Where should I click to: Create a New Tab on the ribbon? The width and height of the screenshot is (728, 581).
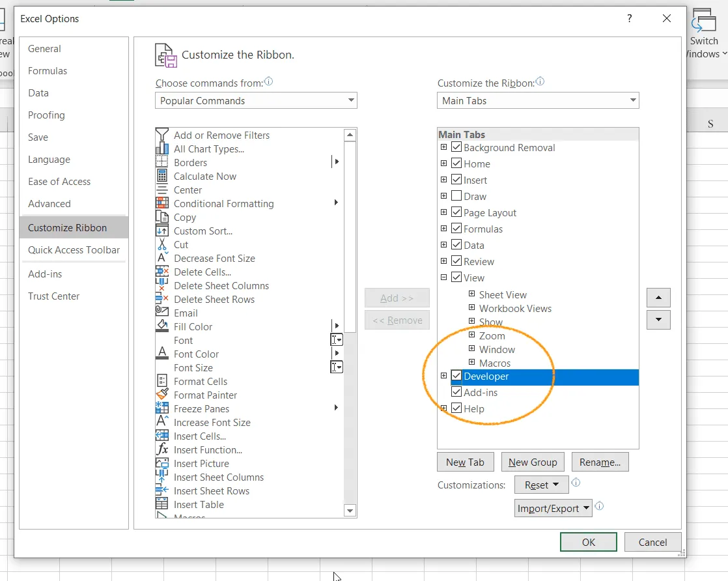click(x=465, y=461)
